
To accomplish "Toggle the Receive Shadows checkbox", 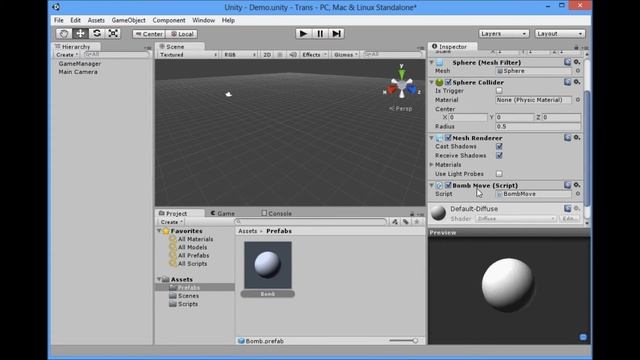I will [x=499, y=156].
